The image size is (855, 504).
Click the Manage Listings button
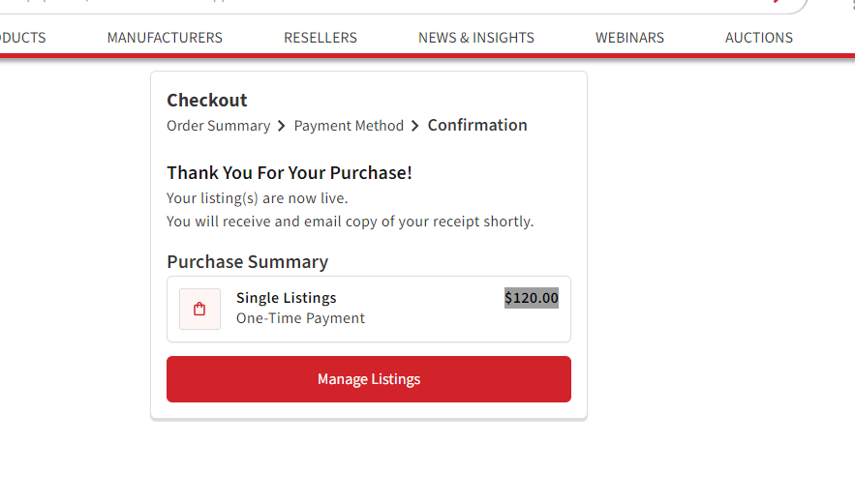pyautogui.click(x=369, y=379)
